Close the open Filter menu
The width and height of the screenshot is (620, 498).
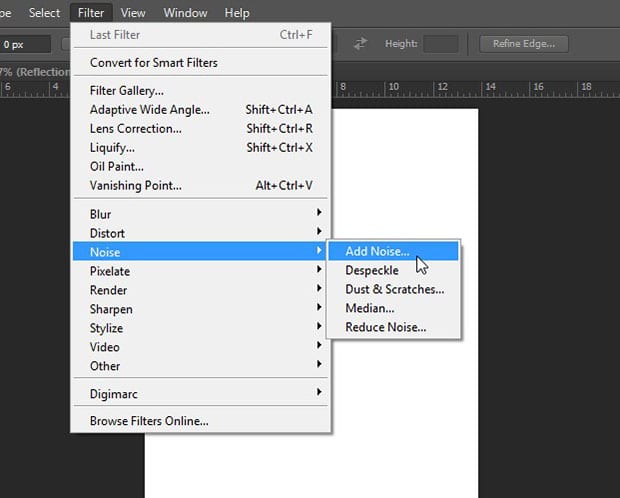pos(91,13)
